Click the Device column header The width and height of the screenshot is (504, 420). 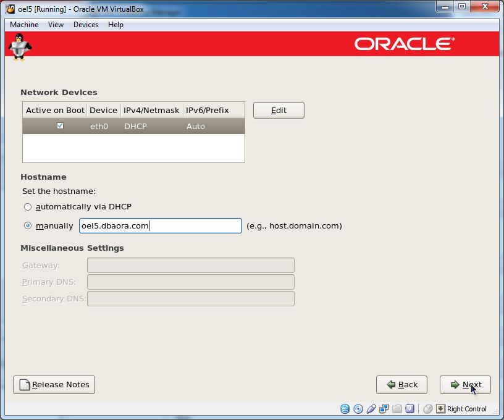point(104,110)
